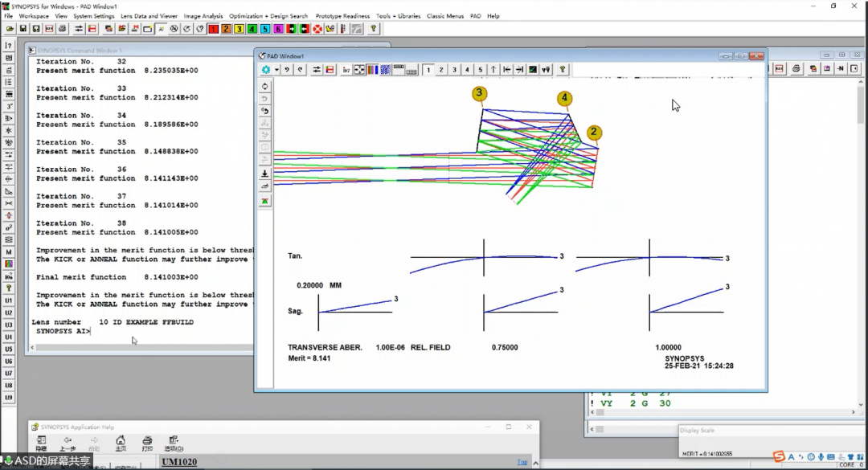This screenshot has width=868, height=470.
Task: Select PAD view number 5
Action: 481,70
